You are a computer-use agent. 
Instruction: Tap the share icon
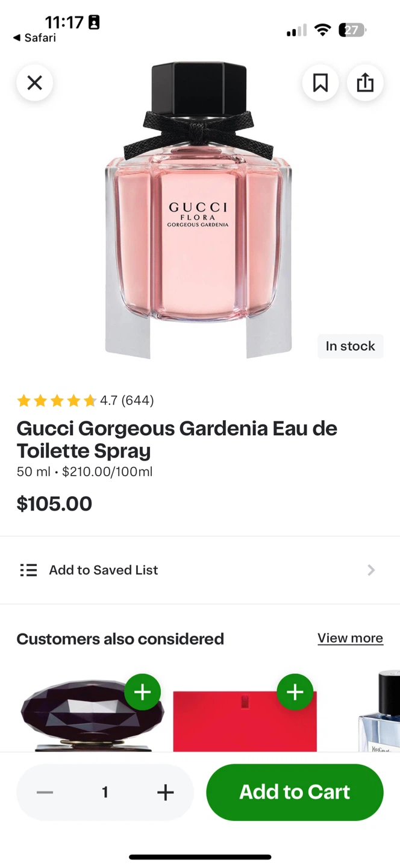[365, 83]
